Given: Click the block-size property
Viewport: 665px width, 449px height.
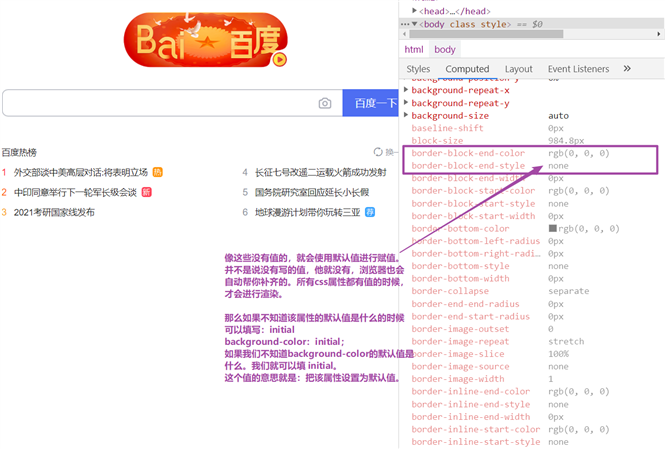Looking at the screenshot, I should [437, 140].
